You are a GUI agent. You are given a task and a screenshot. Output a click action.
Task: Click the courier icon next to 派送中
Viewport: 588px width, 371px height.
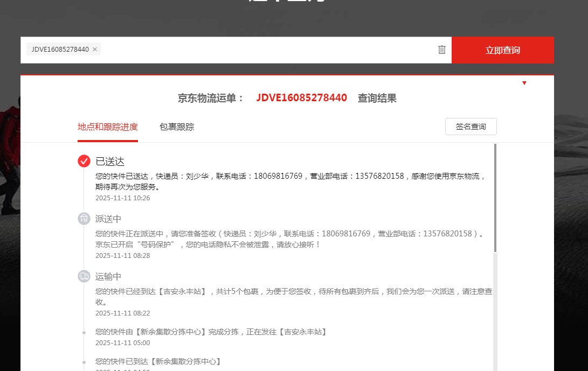tap(84, 219)
